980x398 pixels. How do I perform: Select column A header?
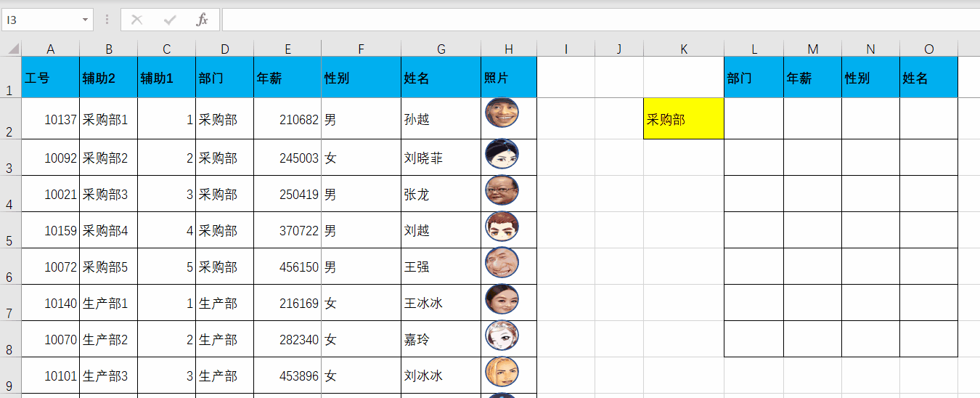pyautogui.click(x=50, y=49)
